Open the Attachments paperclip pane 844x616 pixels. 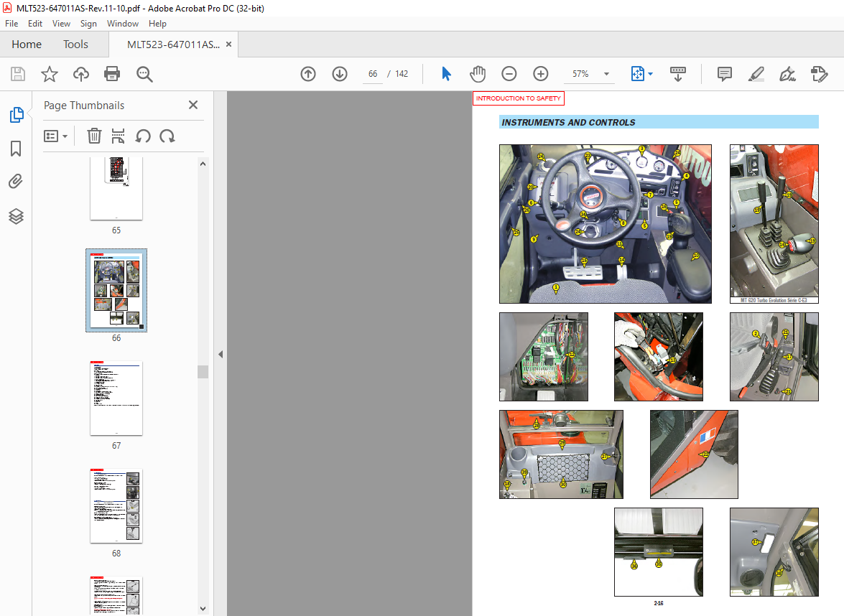pyautogui.click(x=16, y=182)
